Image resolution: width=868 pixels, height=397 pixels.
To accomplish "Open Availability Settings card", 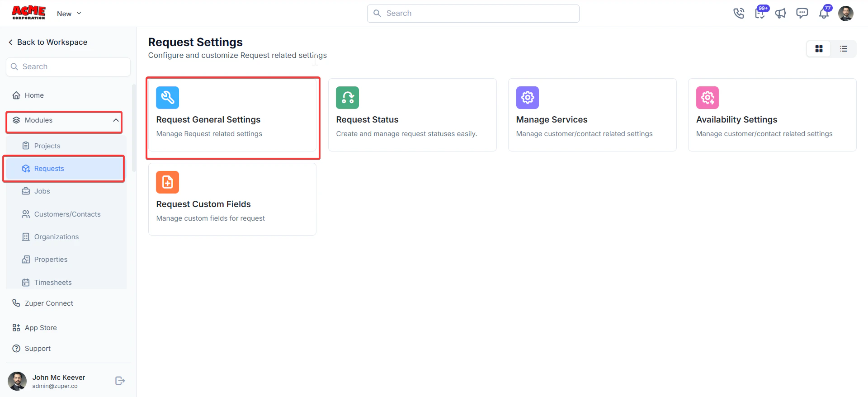I will coord(772,115).
